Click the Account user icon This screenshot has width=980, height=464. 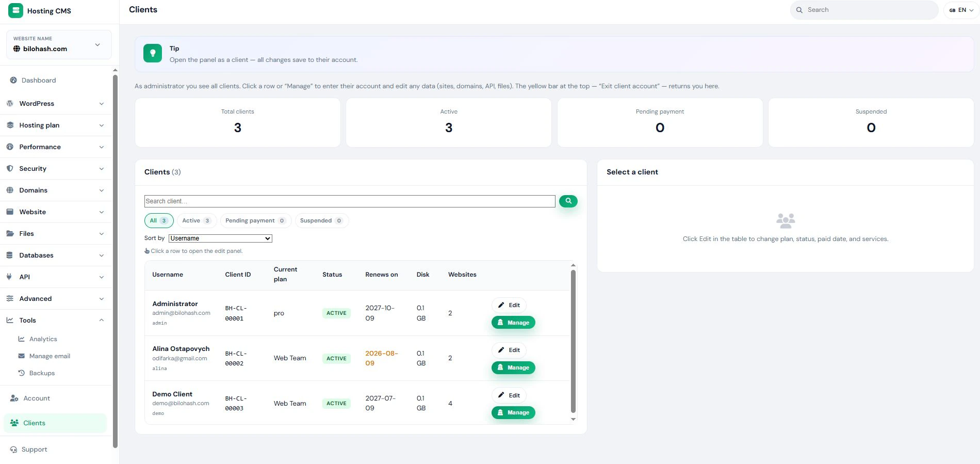coord(14,398)
